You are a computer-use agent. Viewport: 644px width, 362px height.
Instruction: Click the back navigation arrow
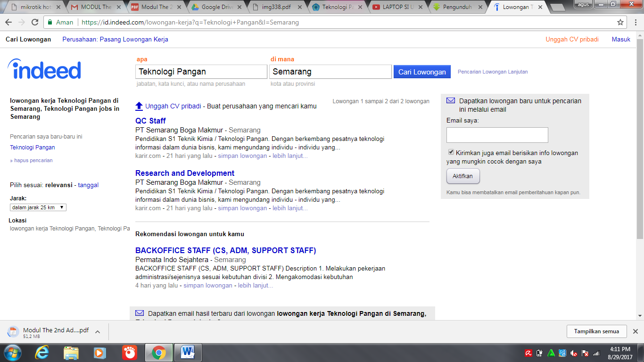[9, 23]
